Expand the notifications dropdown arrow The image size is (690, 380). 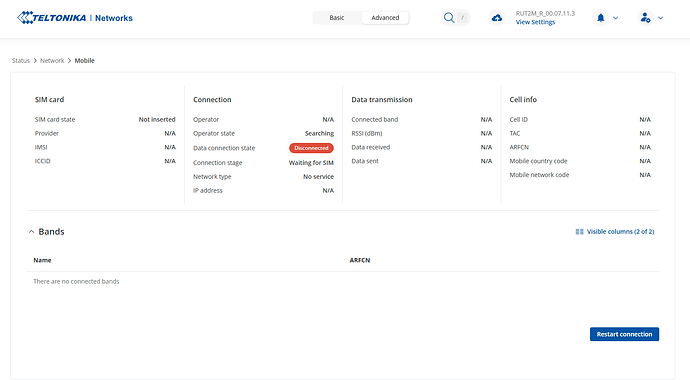pos(616,18)
